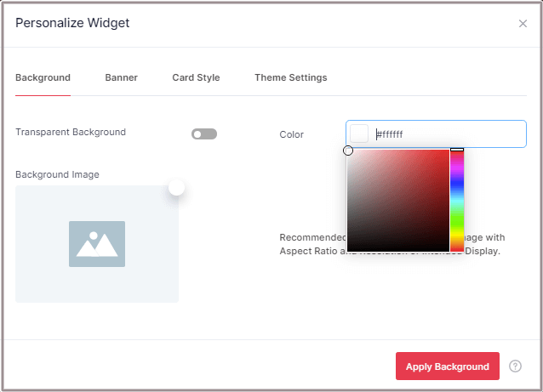Click the hue slider's top handle marker
The height and width of the screenshot is (392, 543).
pos(457,151)
